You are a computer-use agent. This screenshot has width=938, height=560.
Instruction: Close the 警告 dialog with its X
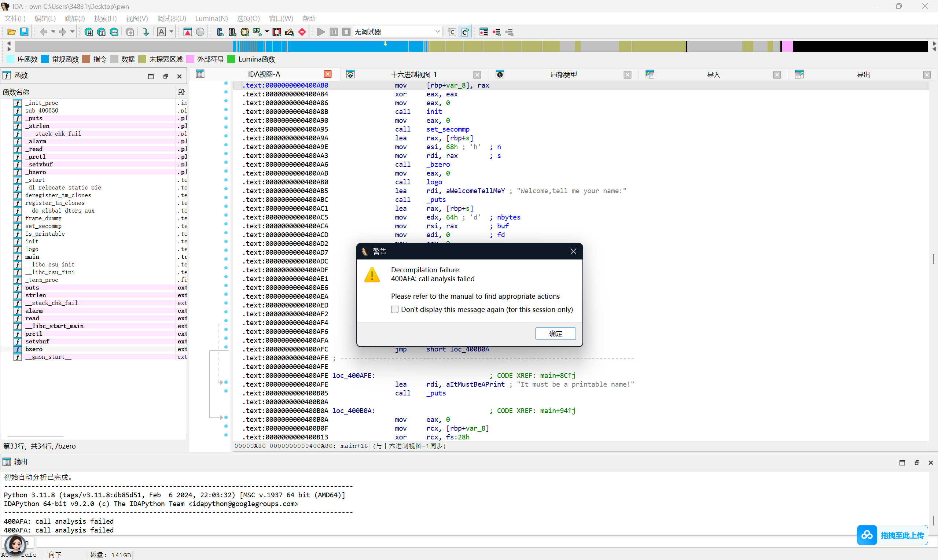(x=573, y=251)
